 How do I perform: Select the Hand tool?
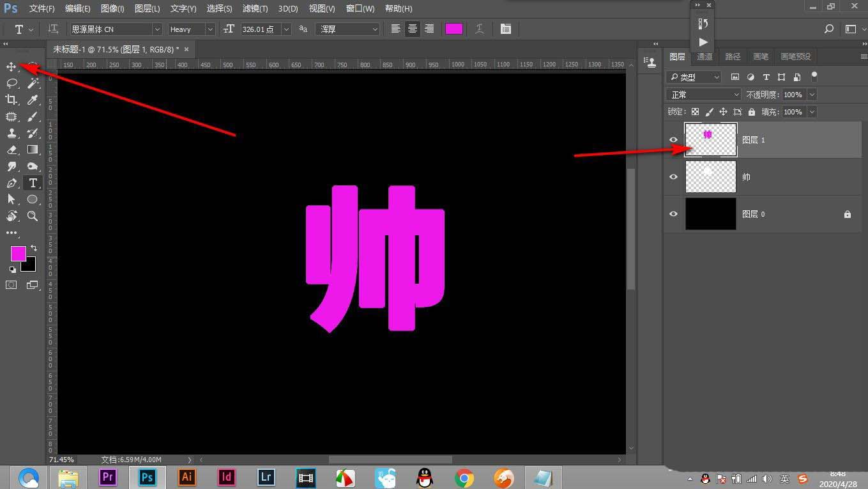(11, 216)
